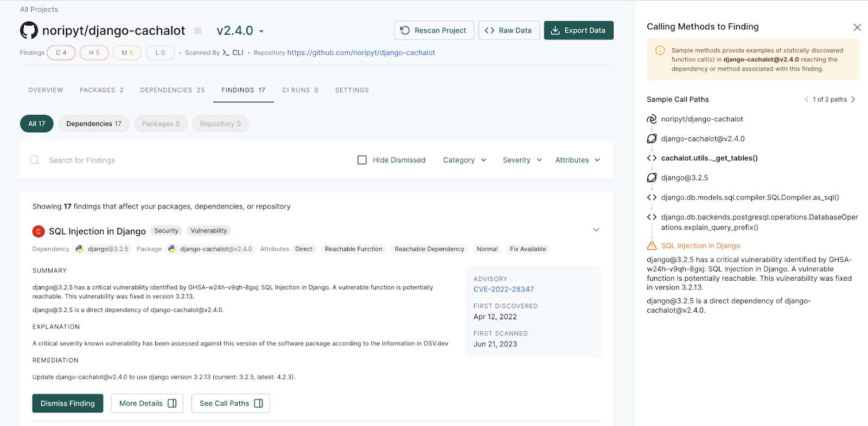Switch to the CI Runs tab

300,90
